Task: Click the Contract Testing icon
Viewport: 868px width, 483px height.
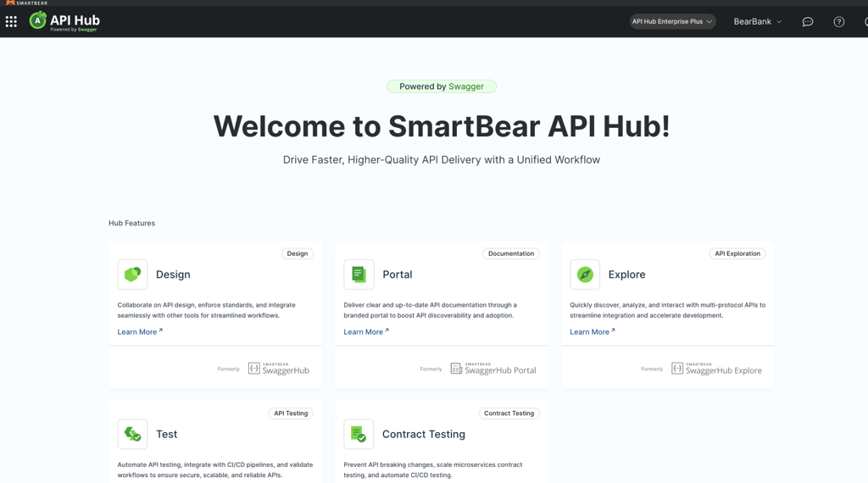Action: click(x=359, y=434)
